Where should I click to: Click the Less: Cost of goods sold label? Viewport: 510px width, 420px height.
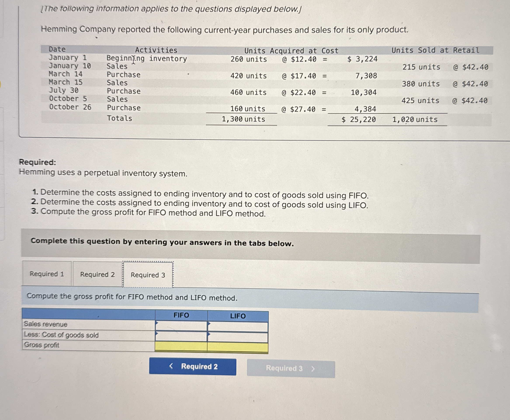click(61, 335)
